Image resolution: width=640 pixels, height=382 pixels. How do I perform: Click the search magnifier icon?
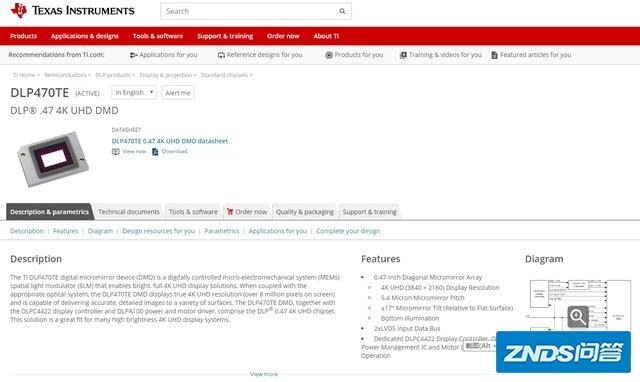coord(342,11)
